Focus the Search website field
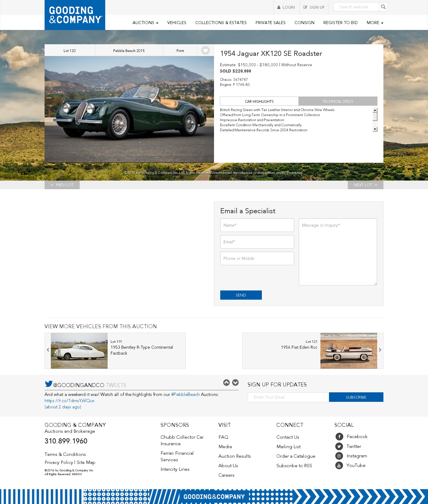Image resolution: width=428 pixels, height=504 pixels. click(356, 7)
